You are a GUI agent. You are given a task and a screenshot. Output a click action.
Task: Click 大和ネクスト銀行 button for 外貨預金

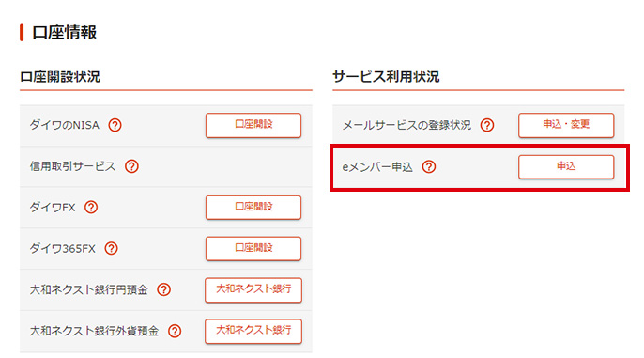[x=253, y=331]
